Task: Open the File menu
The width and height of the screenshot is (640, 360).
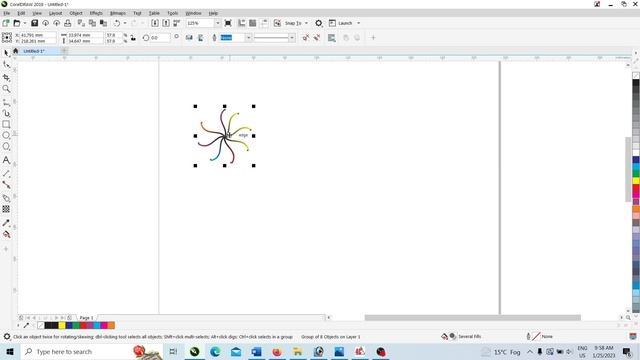Action: (7, 13)
